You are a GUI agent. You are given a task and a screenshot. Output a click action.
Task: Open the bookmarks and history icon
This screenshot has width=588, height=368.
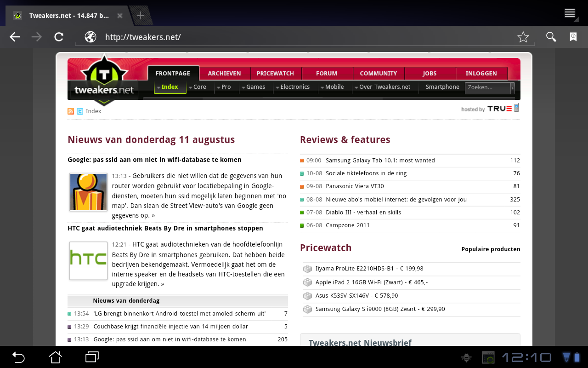tap(573, 37)
